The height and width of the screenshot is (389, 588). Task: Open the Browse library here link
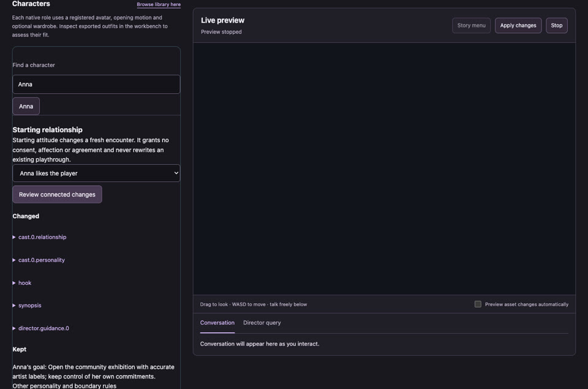pos(159,4)
